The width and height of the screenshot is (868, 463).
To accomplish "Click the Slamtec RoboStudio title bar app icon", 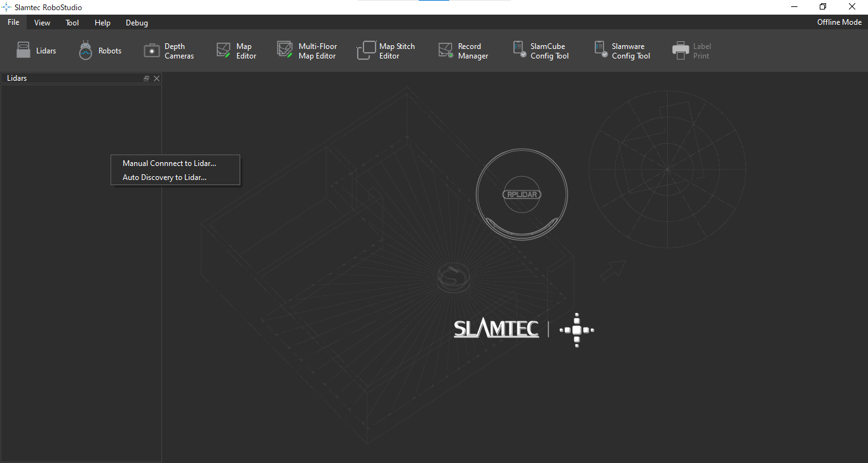I will tap(7, 7).
